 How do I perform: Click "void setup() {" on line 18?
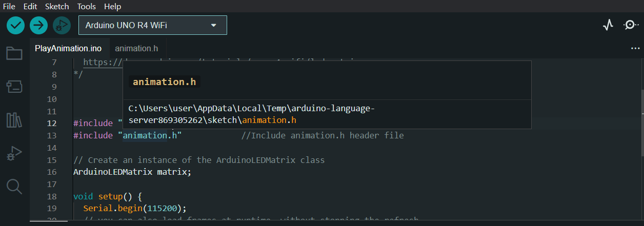[x=108, y=197]
